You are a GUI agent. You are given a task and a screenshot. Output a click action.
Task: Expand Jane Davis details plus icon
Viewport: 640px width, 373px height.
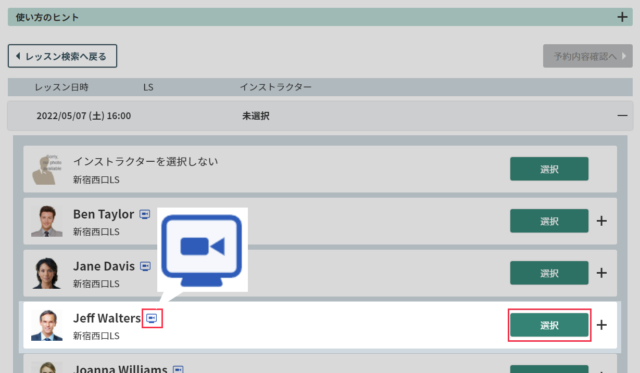[x=602, y=273]
